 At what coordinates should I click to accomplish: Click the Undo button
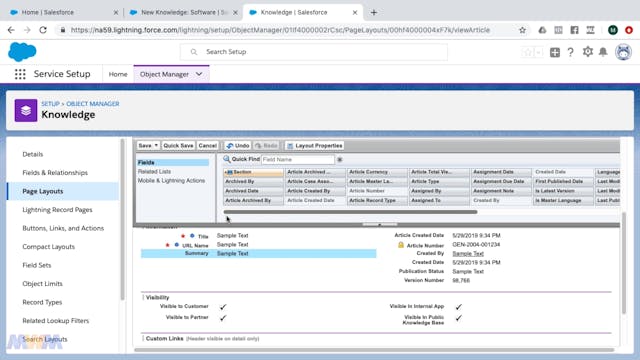[238, 146]
